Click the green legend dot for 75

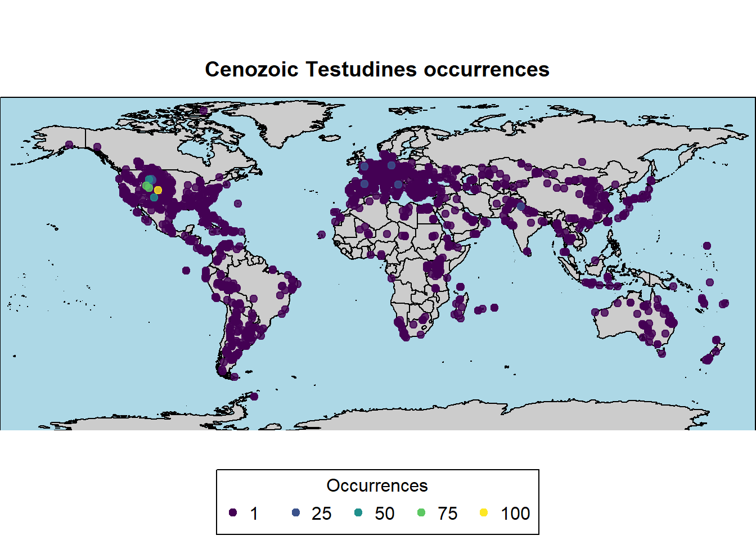421,512
